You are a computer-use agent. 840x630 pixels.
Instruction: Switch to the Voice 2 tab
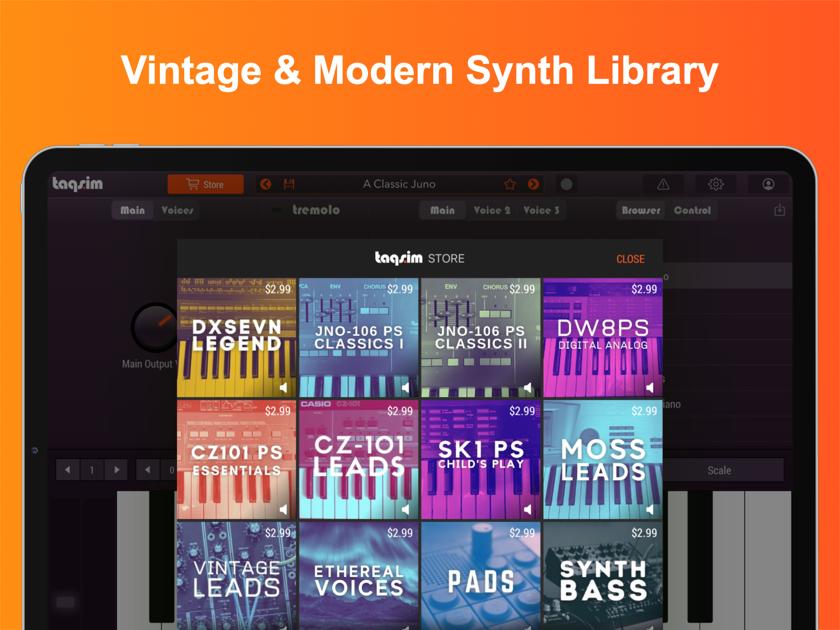pos(492,210)
